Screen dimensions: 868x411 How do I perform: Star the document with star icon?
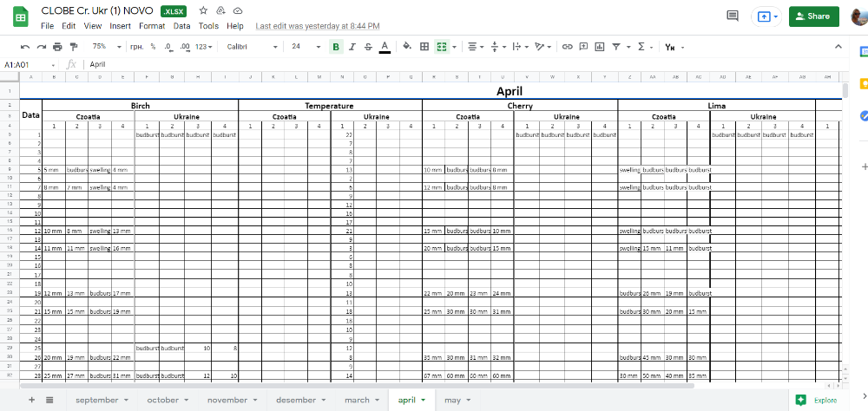[203, 10]
